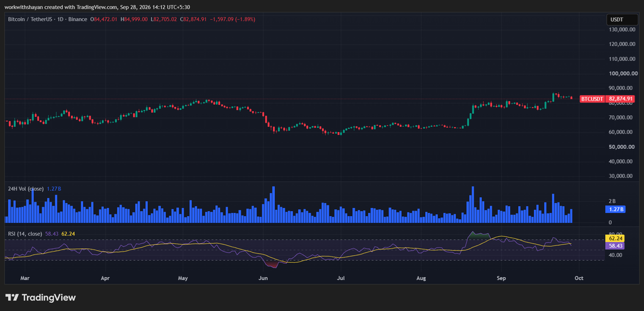Image resolution: width=644 pixels, height=311 pixels.
Task: Click the 130,000.00 price axis label
Action: tap(621, 30)
